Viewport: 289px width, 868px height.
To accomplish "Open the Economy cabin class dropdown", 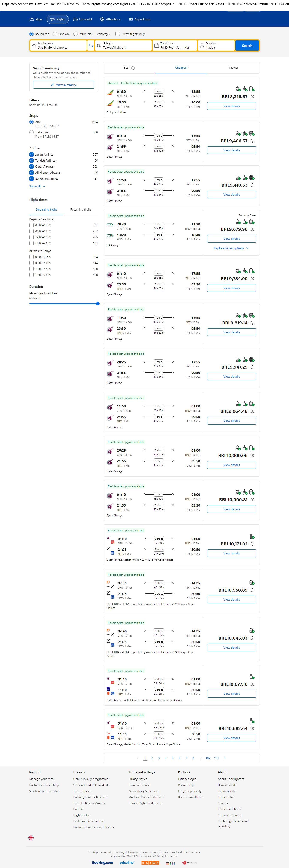I will [x=103, y=34].
